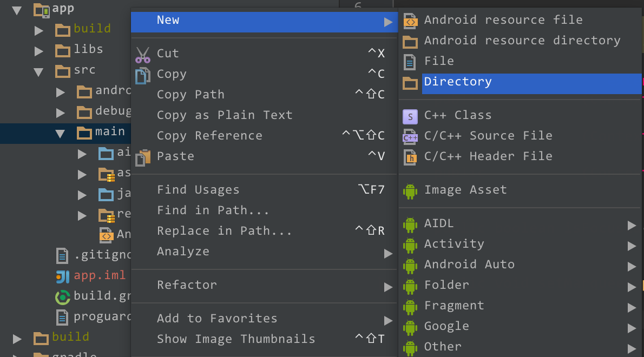Collapse the app module node
The image size is (644, 357).
[17, 11]
